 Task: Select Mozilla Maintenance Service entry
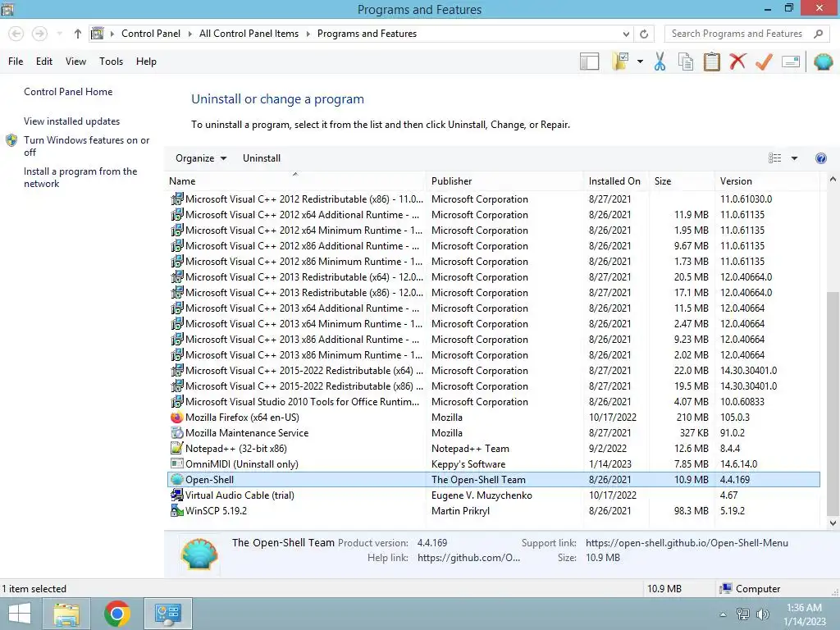click(x=494, y=433)
